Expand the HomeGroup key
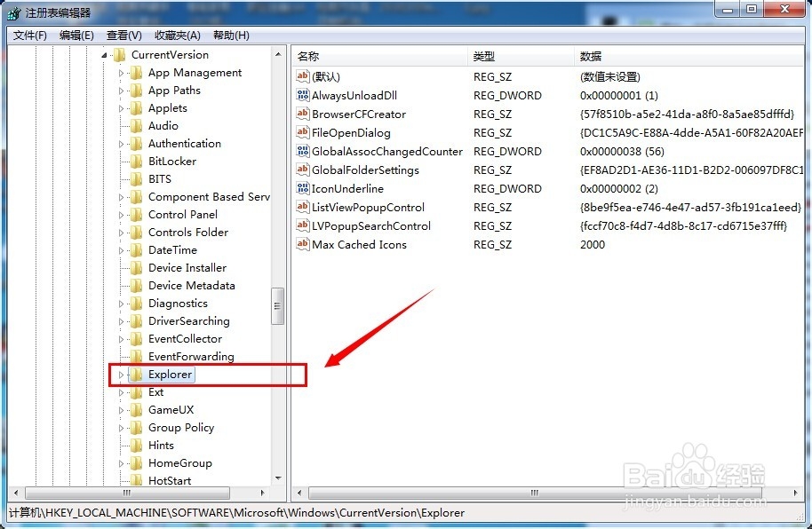 tap(121, 463)
